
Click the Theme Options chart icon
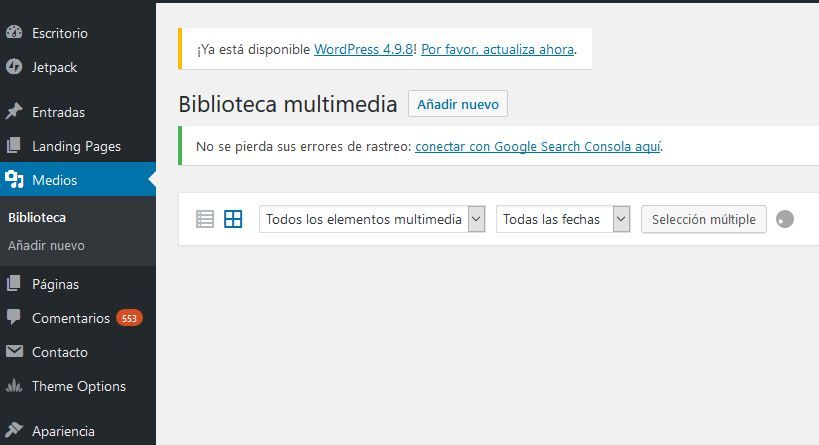coord(14,385)
